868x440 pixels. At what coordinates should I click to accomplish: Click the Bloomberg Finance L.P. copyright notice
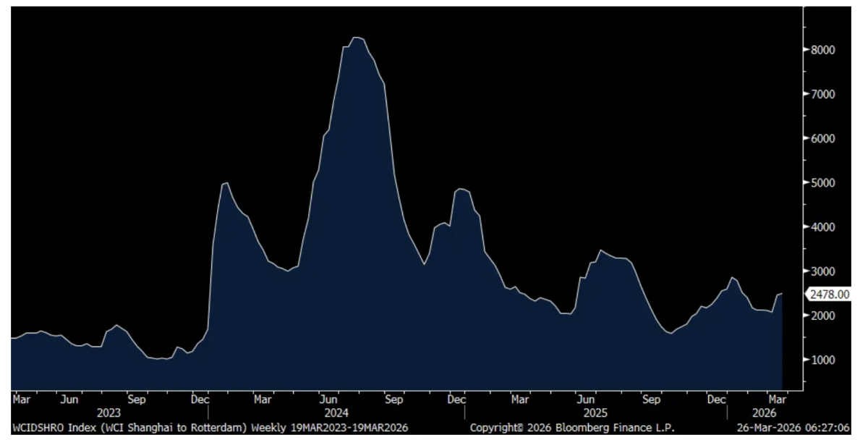click(x=571, y=428)
